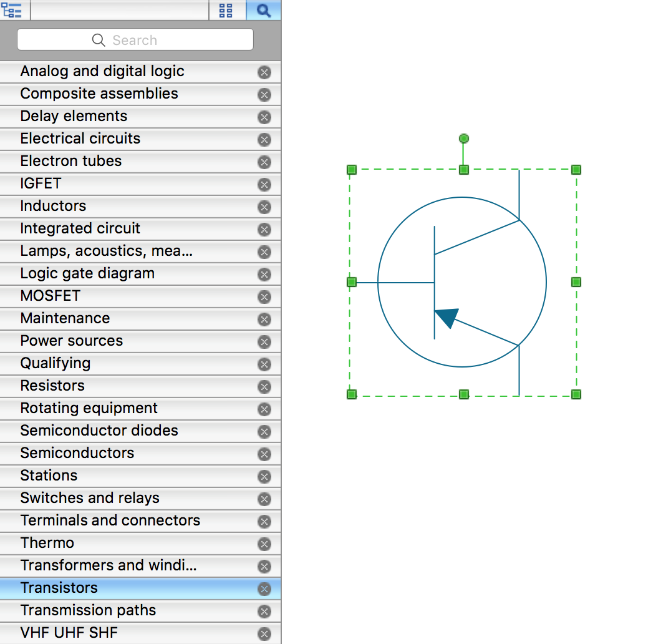Switch to grid thumbnail view icon
The width and height of the screenshot is (671, 644).
226,10
